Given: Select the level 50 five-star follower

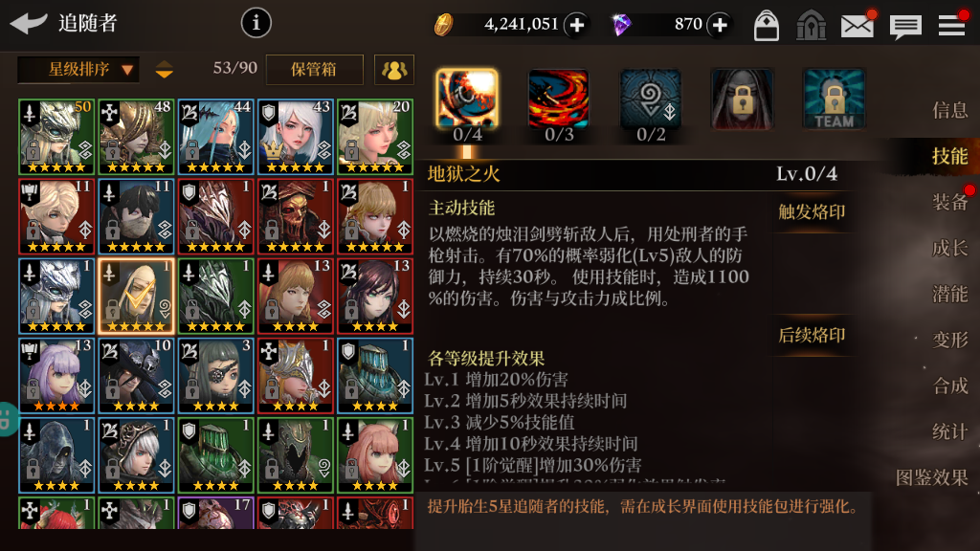Looking at the screenshot, I should tap(56, 136).
